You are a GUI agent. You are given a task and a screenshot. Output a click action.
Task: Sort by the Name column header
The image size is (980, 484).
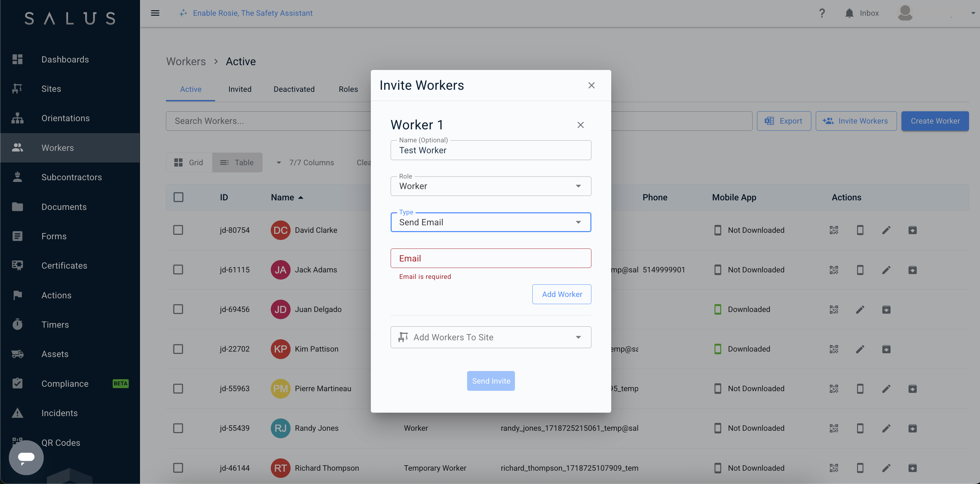pos(287,197)
